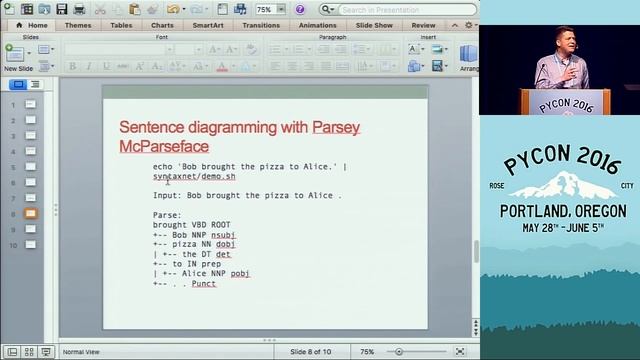Click the Insert Media film icon
The height and width of the screenshot is (360, 640).
[x=437, y=66]
